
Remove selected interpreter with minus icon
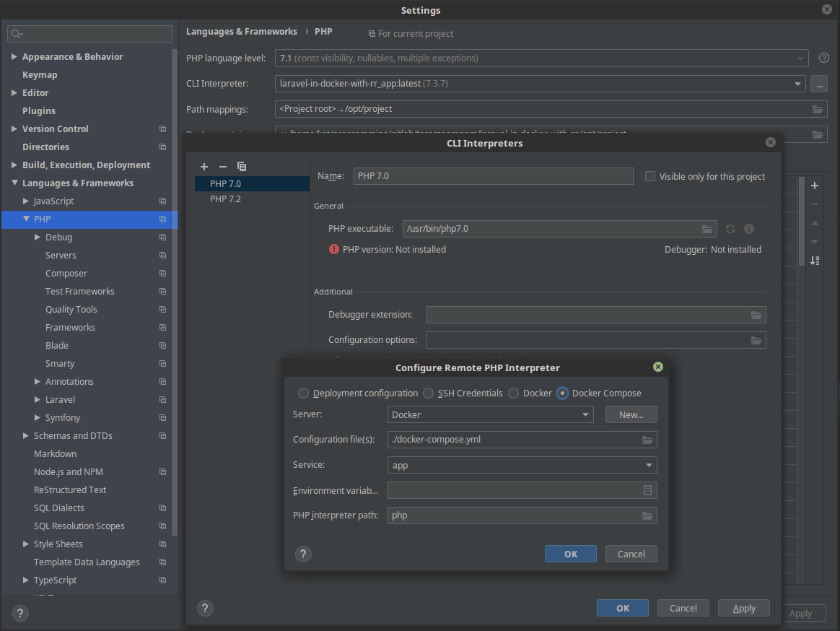coord(223,167)
